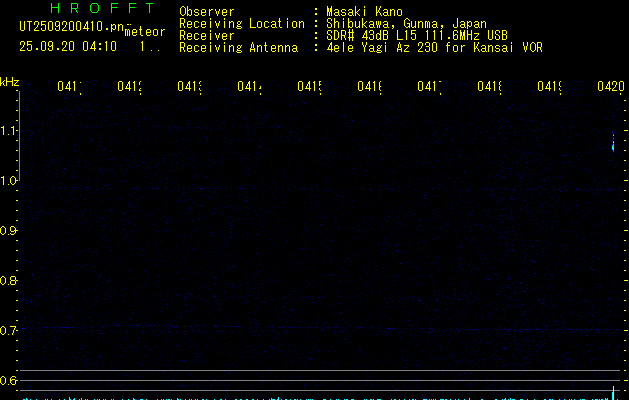Click the 'Receiver' field label
Image resolution: width=629 pixels, height=400 pixels.
207,36
